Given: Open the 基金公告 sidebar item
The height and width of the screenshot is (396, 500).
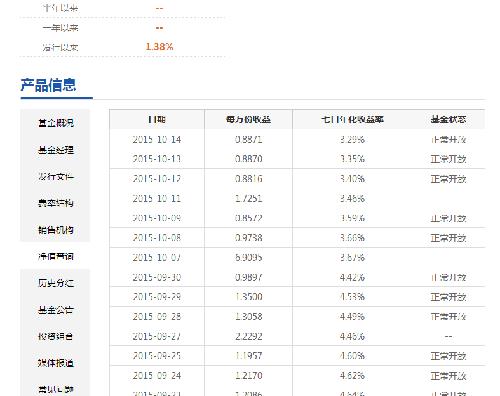Looking at the screenshot, I should (x=56, y=310).
